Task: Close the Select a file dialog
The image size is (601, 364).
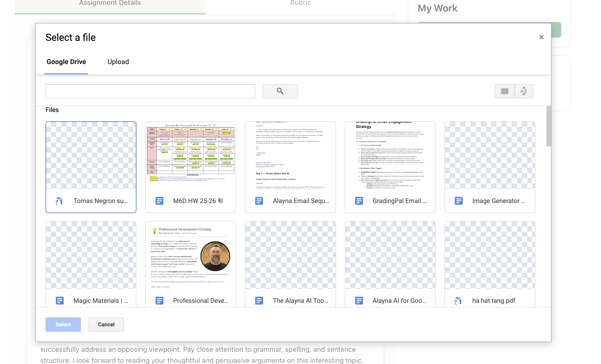Action: point(541,37)
